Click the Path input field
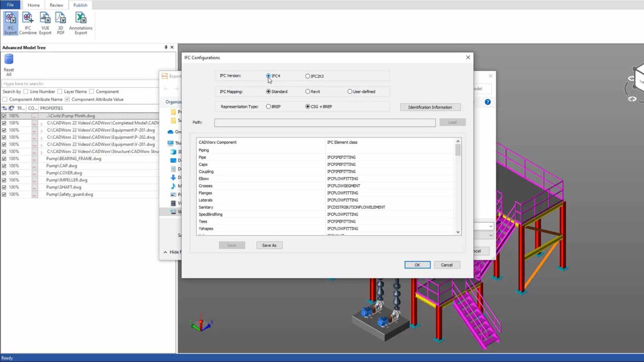Image resolution: width=644 pixels, height=362 pixels. pyautogui.click(x=325, y=122)
